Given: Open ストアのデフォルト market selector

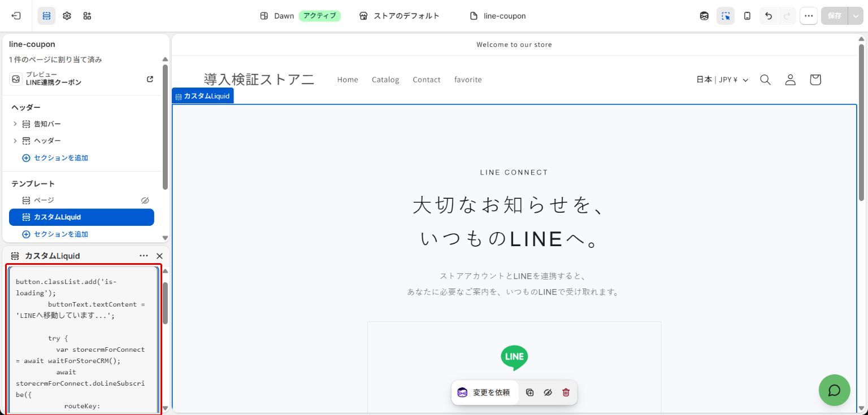Looking at the screenshot, I should [399, 16].
